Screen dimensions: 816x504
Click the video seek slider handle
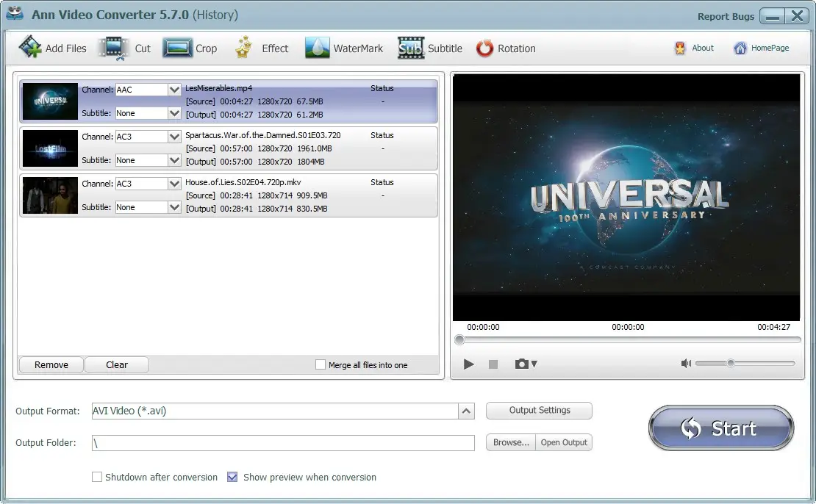click(459, 339)
